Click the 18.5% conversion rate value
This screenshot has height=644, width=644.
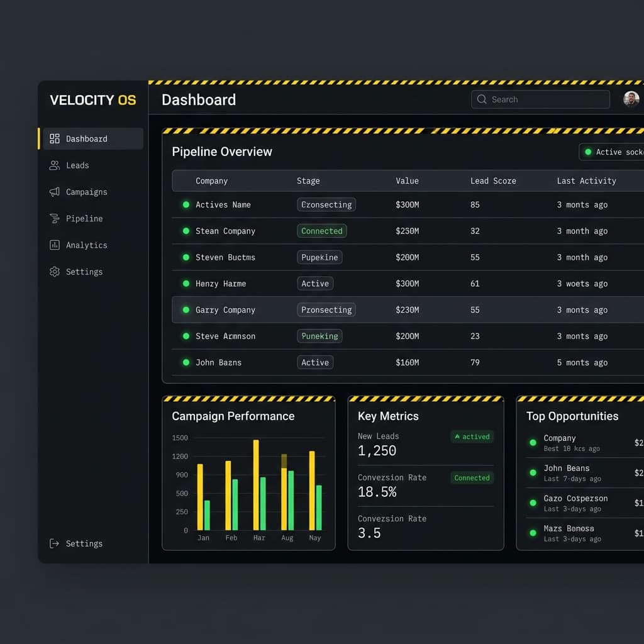click(377, 492)
